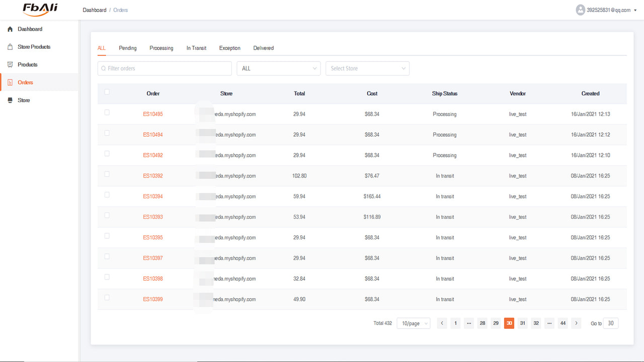
Task: Click the Go to page input field
Action: pos(611,323)
